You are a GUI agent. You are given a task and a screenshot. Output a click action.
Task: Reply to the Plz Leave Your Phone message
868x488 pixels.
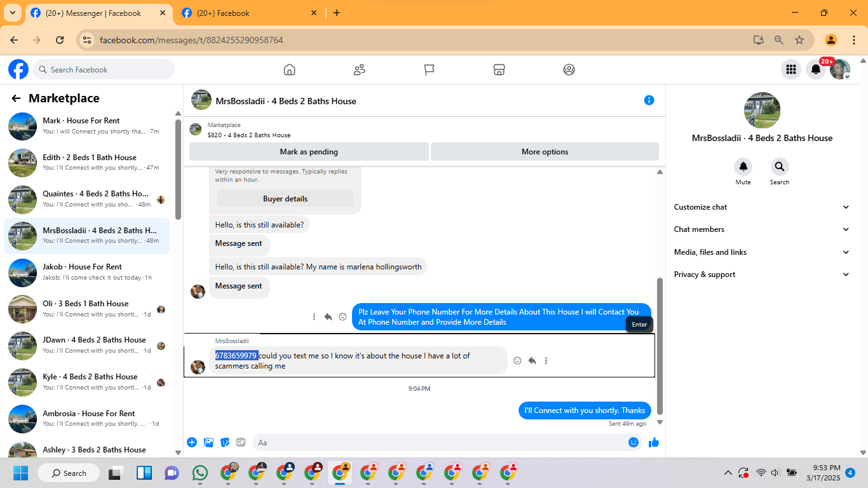point(328,316)
